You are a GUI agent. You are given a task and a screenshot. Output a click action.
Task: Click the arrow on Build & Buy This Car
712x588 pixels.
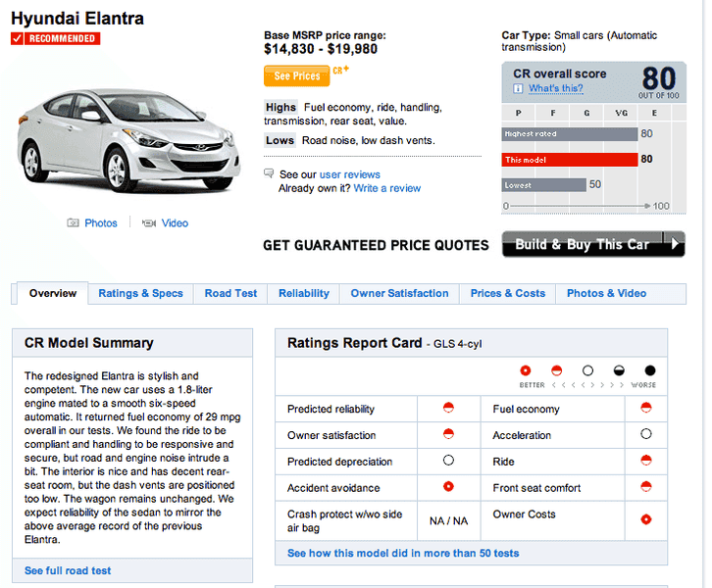(675, 244)
